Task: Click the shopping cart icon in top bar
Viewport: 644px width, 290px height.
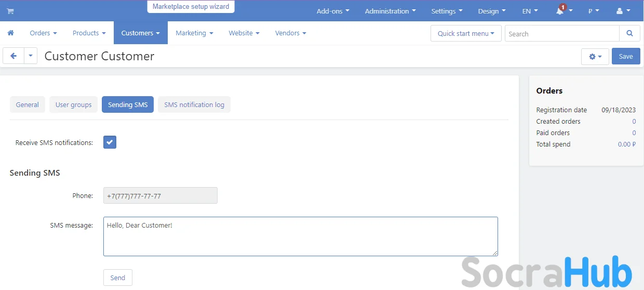Action: coord(10,11)
